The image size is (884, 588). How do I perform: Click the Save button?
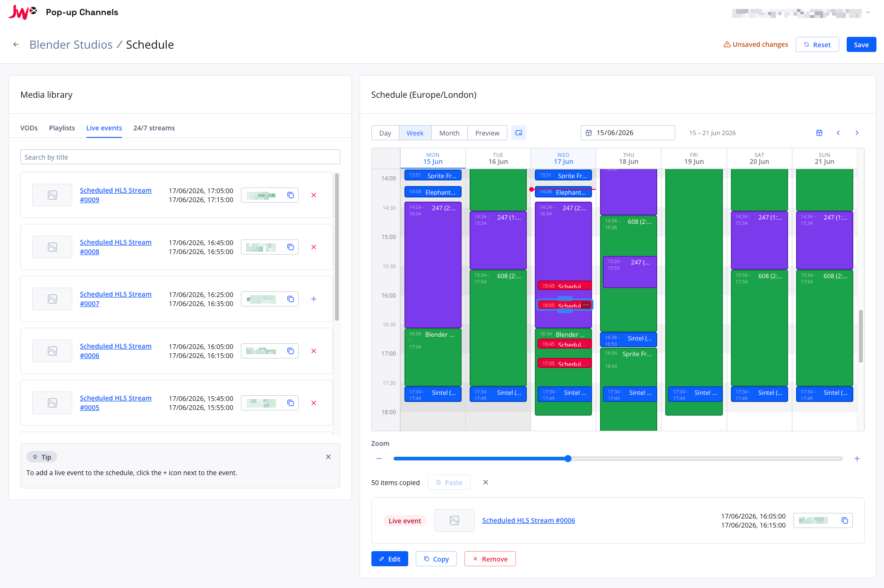pyautogui.click(x=861, y=44)
